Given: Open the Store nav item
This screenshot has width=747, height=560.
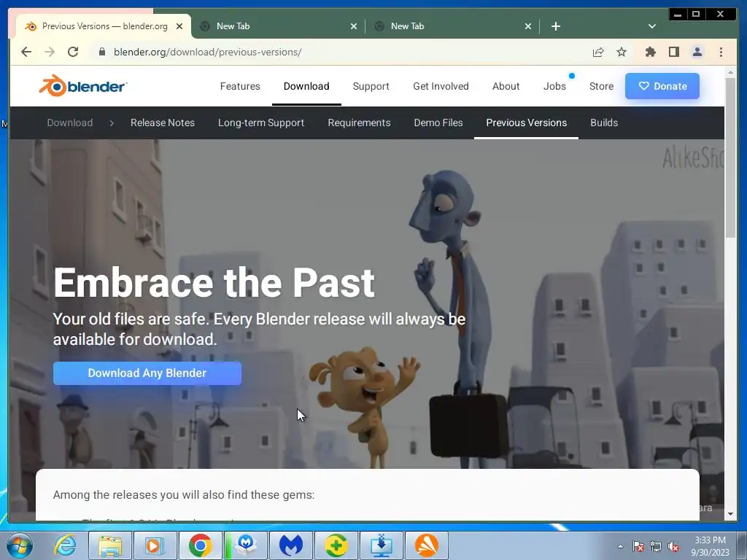Looking at the screenshot, I should tap(601, 86).
